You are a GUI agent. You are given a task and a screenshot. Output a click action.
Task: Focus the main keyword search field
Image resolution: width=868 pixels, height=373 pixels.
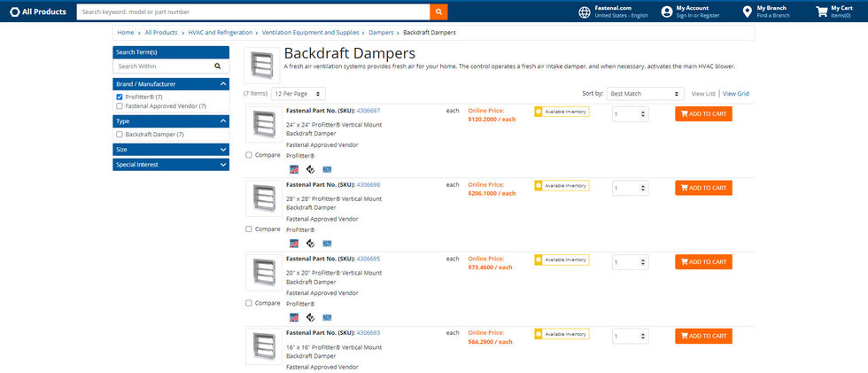[x=253, y=12]
